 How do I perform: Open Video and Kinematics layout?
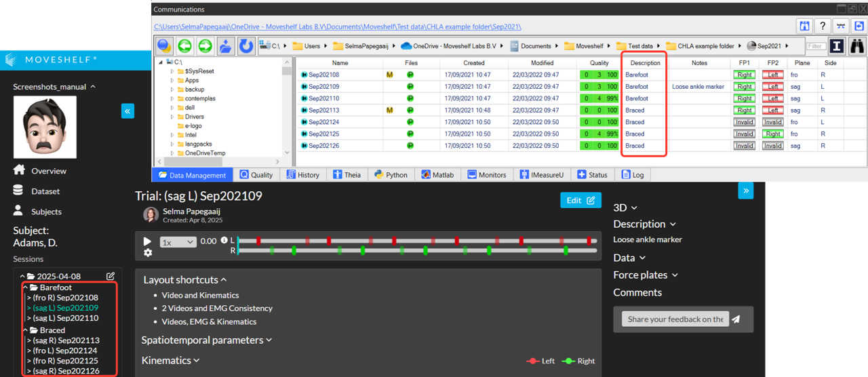(200, 295)
